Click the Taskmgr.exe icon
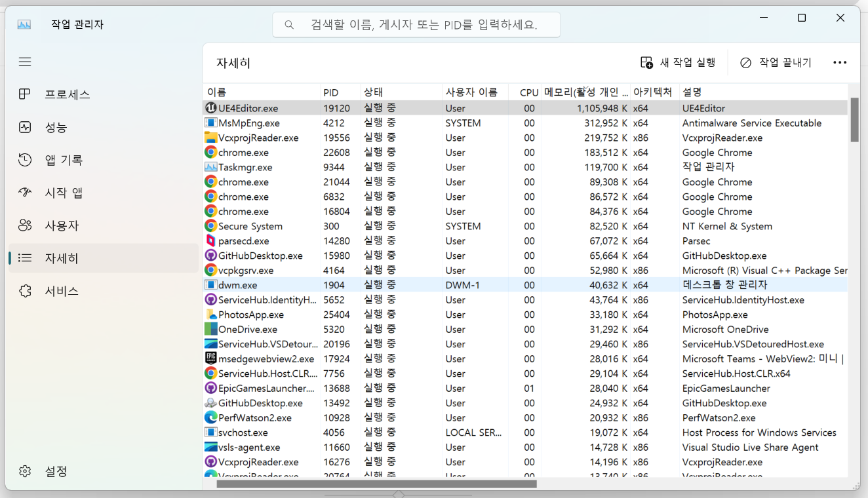868x498 pixels. tap(210, 167)
